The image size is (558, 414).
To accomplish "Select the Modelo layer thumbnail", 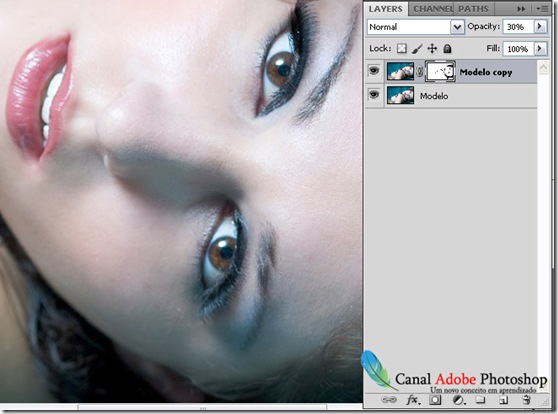I will point(400,95).
